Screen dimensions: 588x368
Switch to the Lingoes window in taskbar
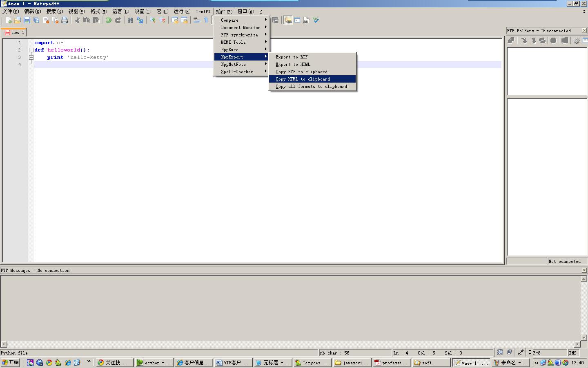(312, 363)
